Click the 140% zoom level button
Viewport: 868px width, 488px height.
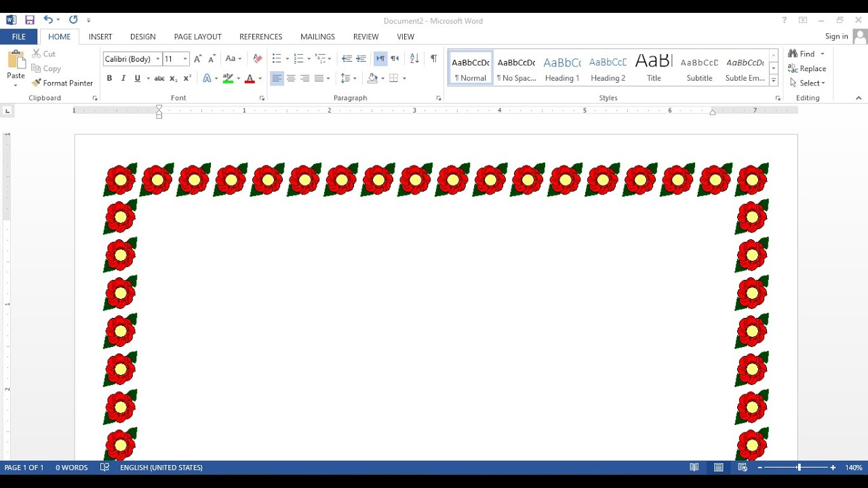[x=853, y=467]
